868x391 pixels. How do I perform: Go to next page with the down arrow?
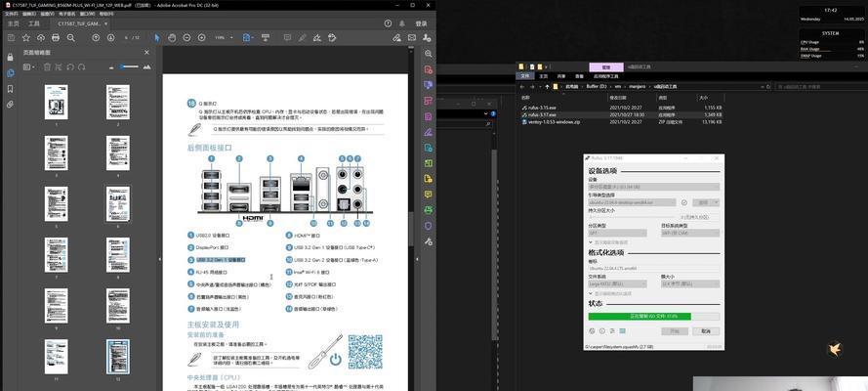pos(110,38)
